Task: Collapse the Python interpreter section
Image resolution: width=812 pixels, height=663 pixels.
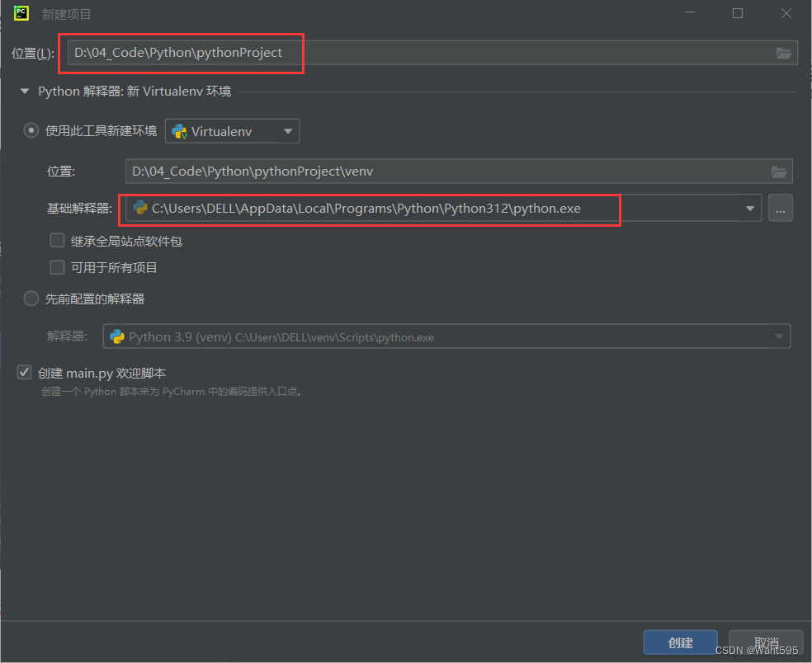Action: 24,92
